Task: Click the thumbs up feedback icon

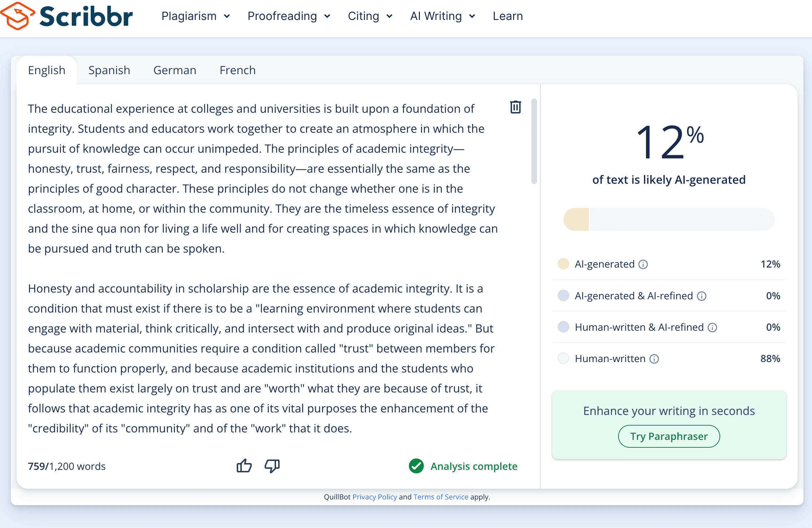Action: [x=244, y=466]
